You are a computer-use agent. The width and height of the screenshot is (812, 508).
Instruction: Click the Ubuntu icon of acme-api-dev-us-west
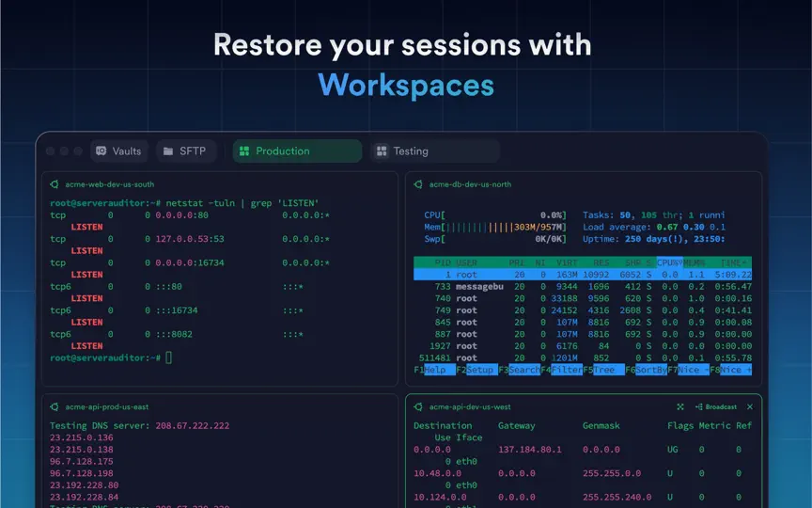pos(418,407)
